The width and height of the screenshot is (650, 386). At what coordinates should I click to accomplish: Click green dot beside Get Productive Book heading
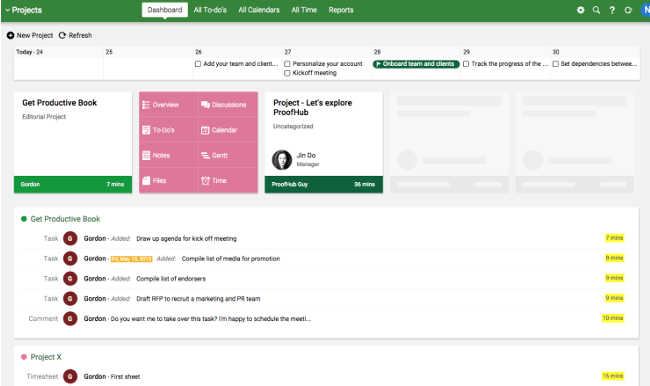click(24, 218)
